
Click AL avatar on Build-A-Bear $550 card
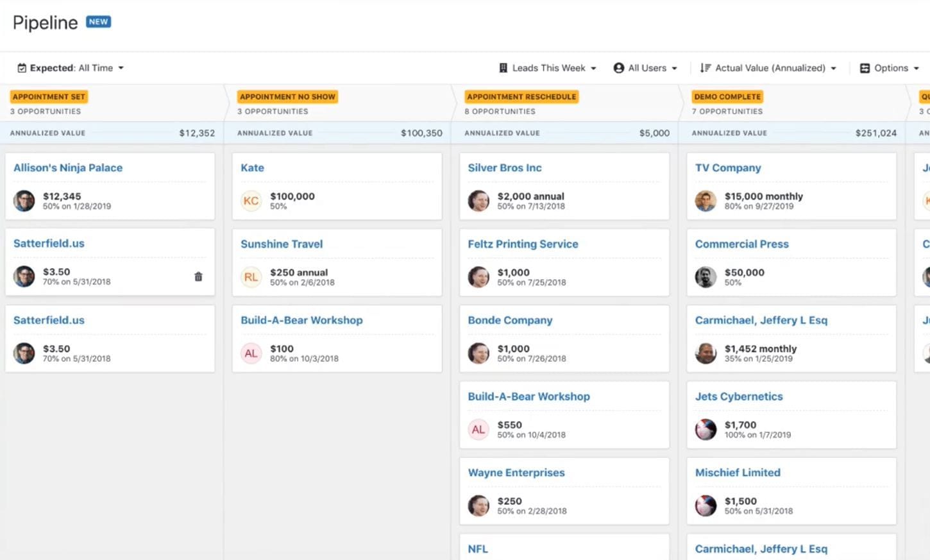click(x=478, y=430)
